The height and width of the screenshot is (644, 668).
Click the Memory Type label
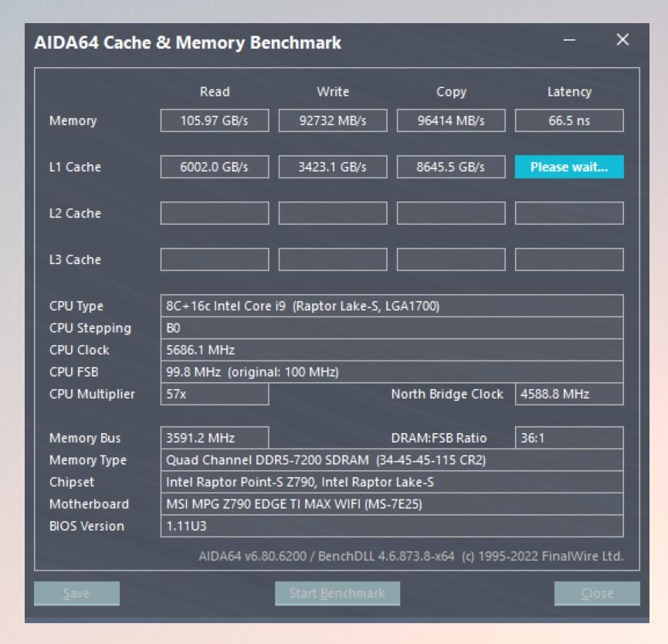coord(88,460)
